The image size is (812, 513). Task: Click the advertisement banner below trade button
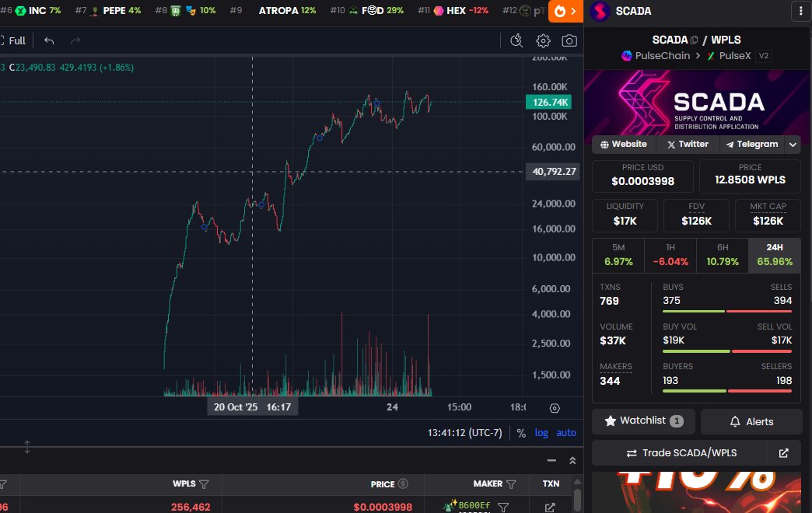click(697, 492)
